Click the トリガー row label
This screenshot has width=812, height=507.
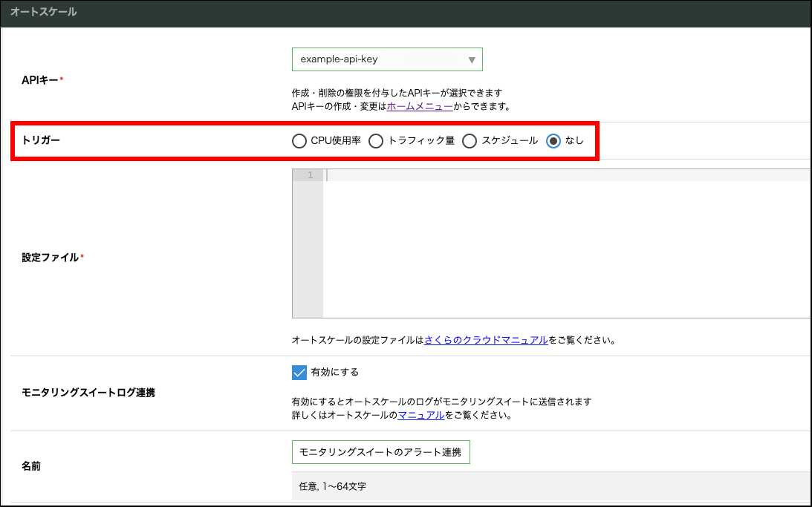coord(41,141)
